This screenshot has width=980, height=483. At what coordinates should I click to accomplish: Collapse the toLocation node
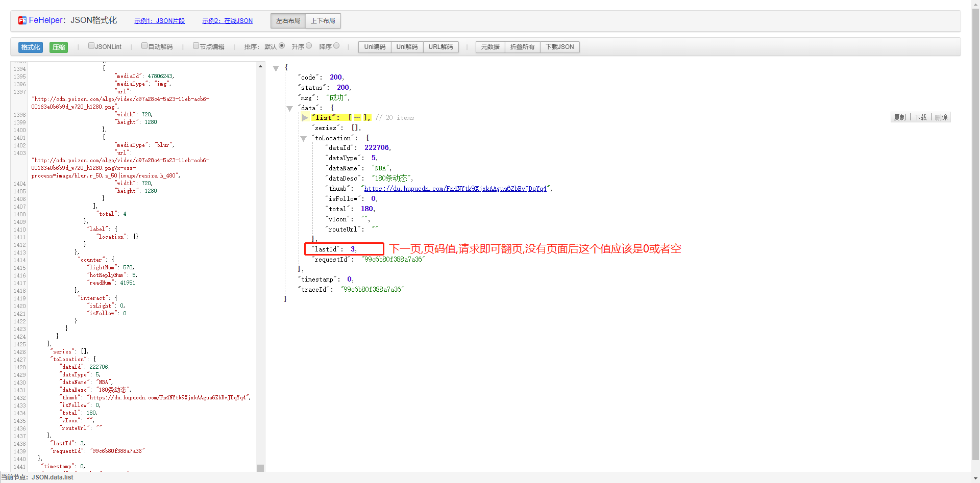[304, 139]
